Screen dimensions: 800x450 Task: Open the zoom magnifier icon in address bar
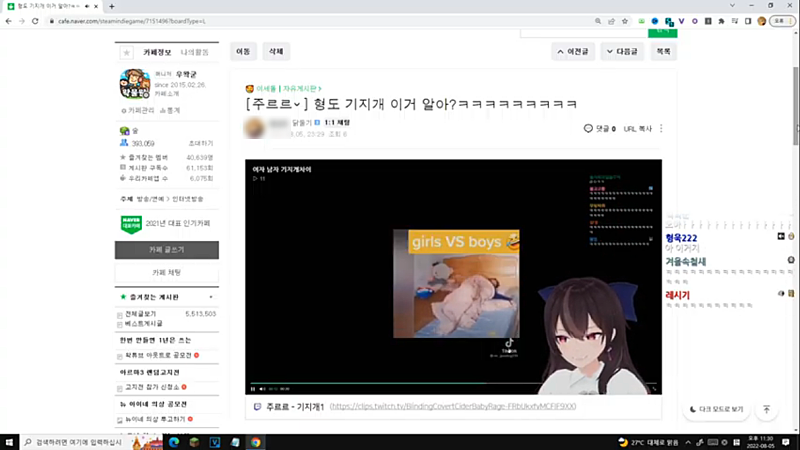pyautogui.click(x=598, y=21)
